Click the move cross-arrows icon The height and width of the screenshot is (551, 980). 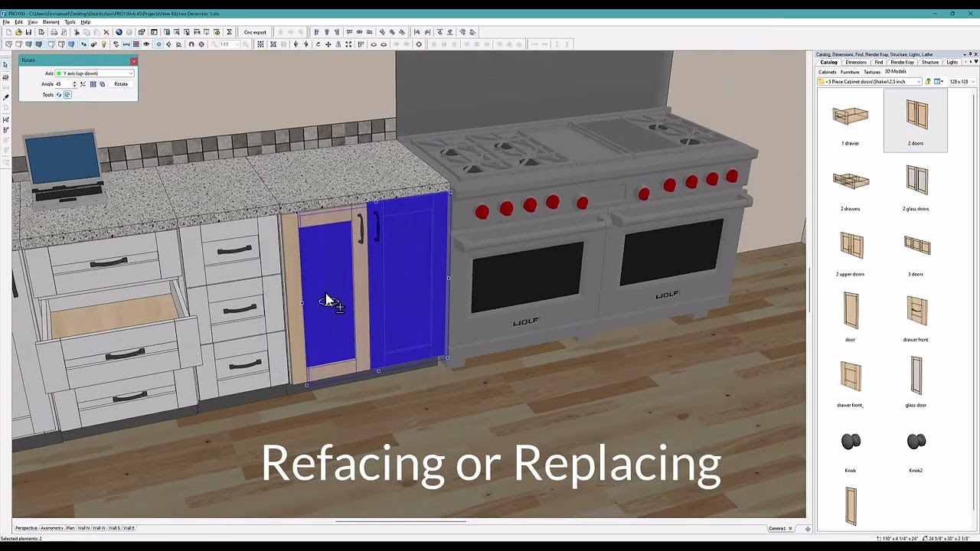328,44
